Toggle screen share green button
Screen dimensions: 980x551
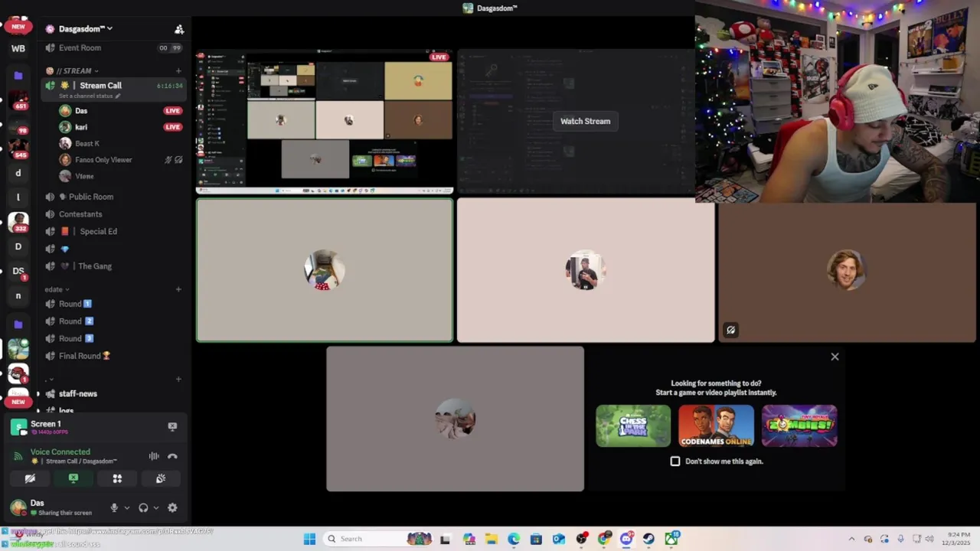click(x=73, y=478)
